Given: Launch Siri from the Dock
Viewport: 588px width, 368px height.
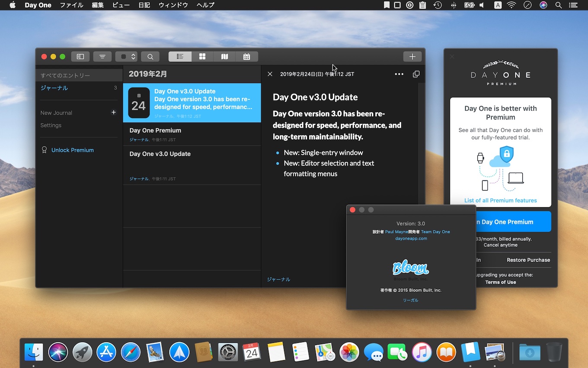Looking at the screenshot, I should point(58,352).
